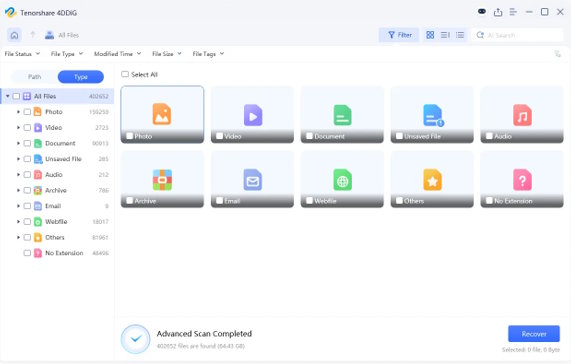The height and width of the screenshot is (364, 571).
Task: Click the Advanced Scan Completed text
Action: (x=204, y=334)
